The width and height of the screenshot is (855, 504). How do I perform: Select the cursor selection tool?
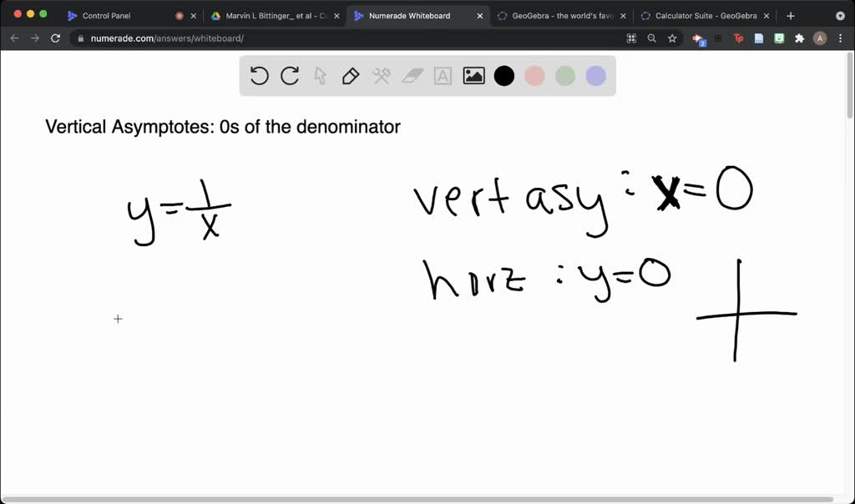point(320,76)
